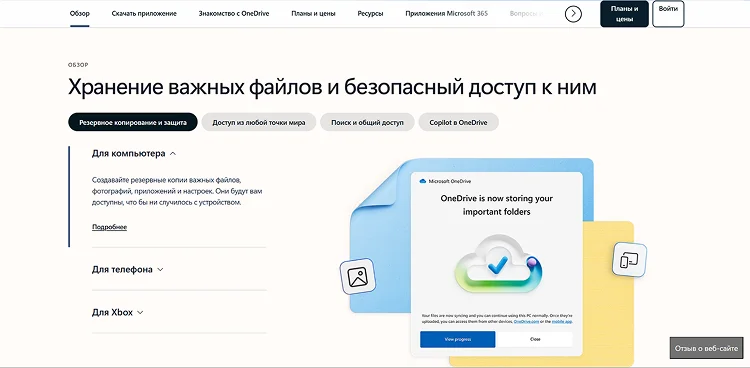The height and width of the screenshot is (368, 750).
Task: Click the Отзыв о веб-сайте button
Action: pyautogui.click(x=706, y=348)
